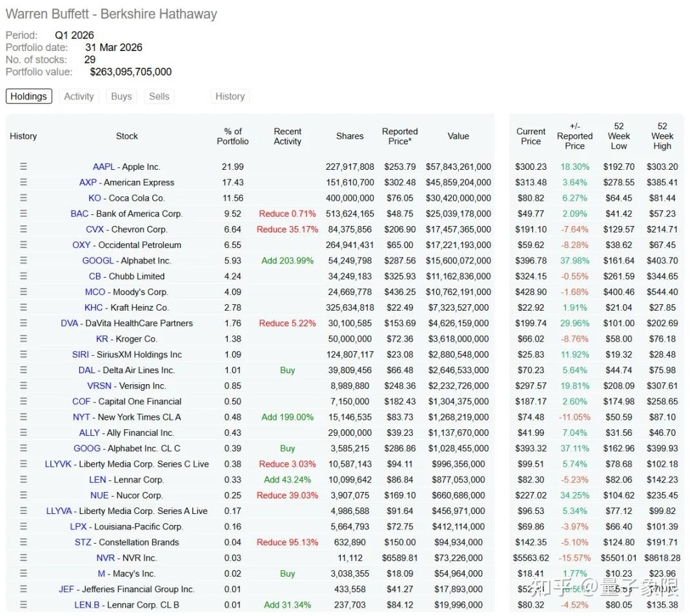697x616 pixels.
Task: Click the Shares column header
Action: coord(350,136)
